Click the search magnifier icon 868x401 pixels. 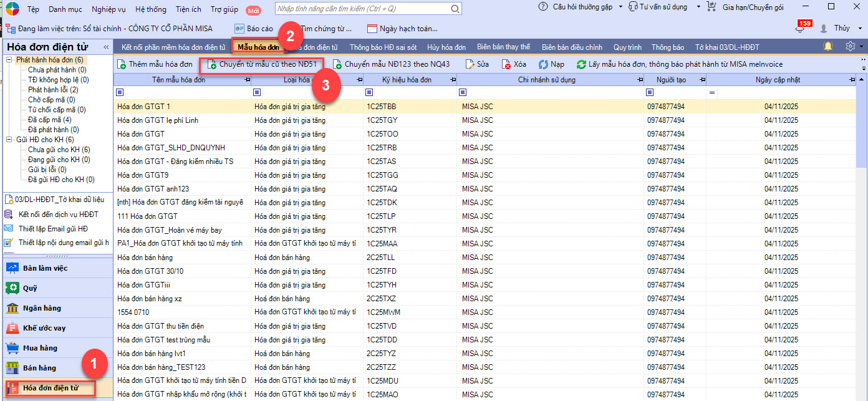(x=455, y=9)
